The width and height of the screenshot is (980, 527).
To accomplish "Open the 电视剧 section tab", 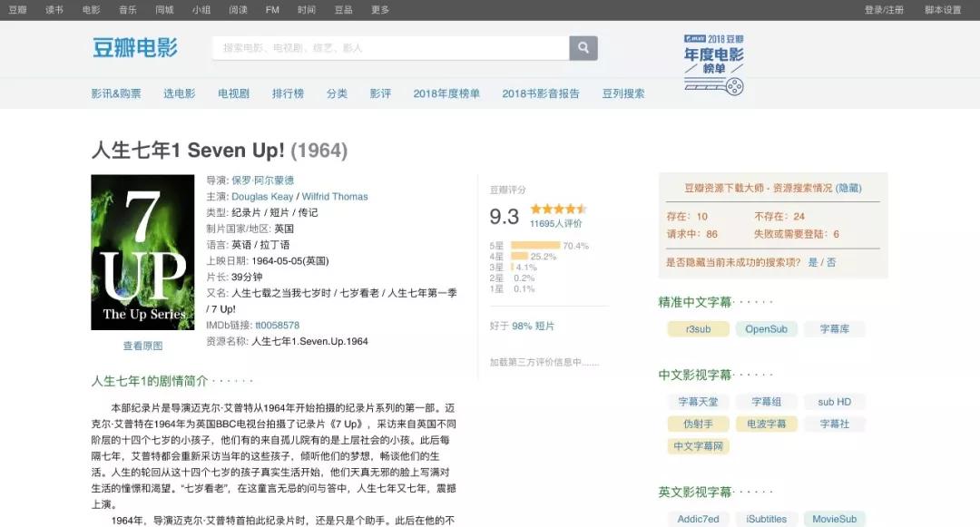I will [232, 93].
